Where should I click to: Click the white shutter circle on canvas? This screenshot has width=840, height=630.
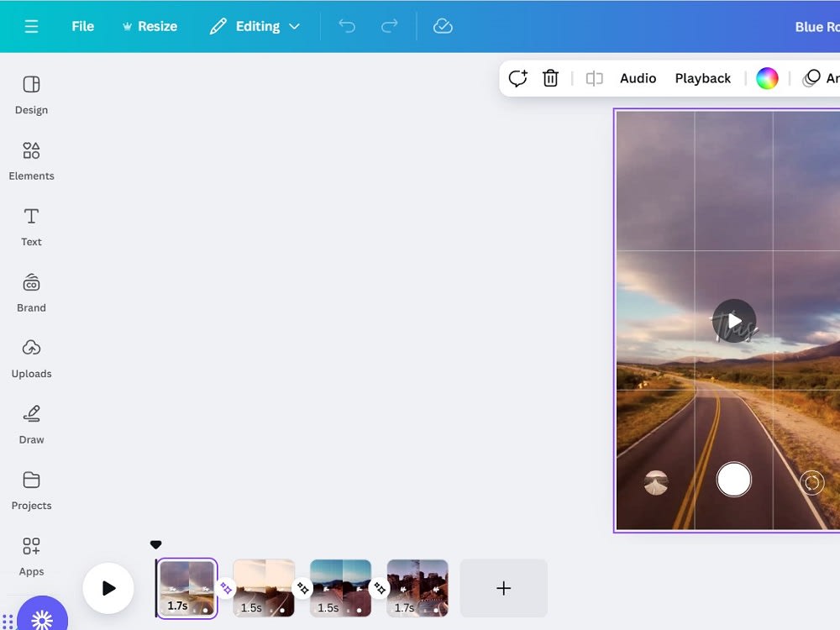point(734,480)
